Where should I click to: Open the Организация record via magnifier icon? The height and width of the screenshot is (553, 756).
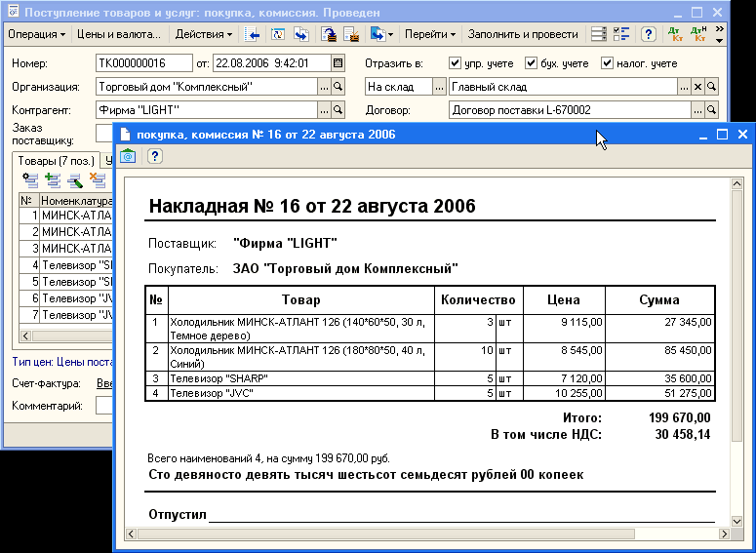(x=338, y=87)
